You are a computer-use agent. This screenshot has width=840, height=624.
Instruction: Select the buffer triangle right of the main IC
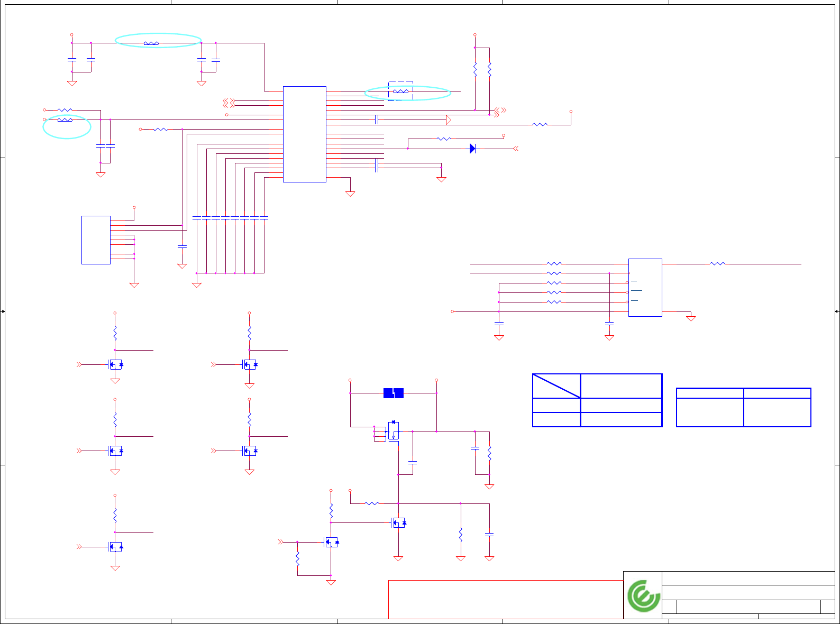point(449,120)
